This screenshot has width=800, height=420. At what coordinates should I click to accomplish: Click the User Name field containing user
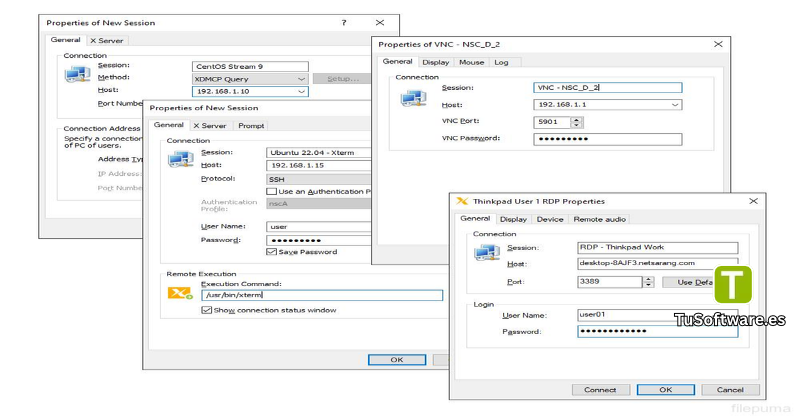pos(318,227)
